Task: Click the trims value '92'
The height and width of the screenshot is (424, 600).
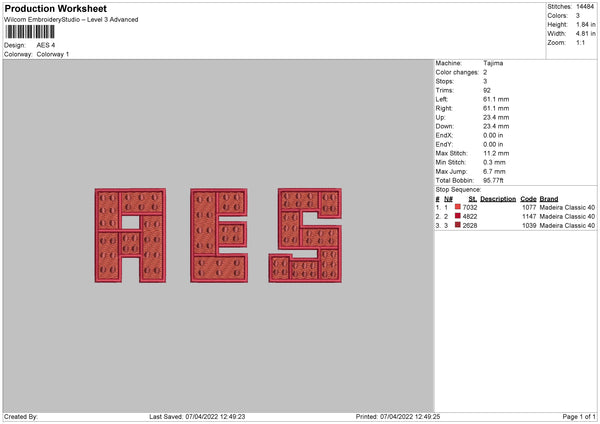Action: point(487,90)
